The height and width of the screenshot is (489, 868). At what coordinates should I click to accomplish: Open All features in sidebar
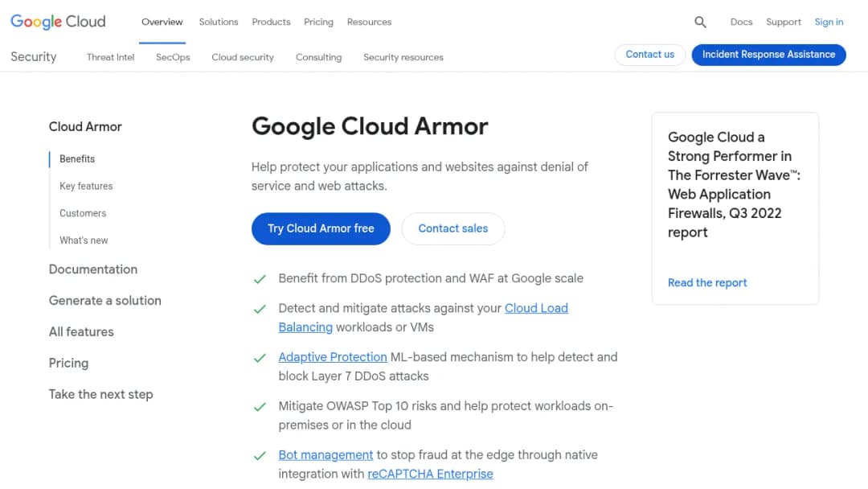81,331
